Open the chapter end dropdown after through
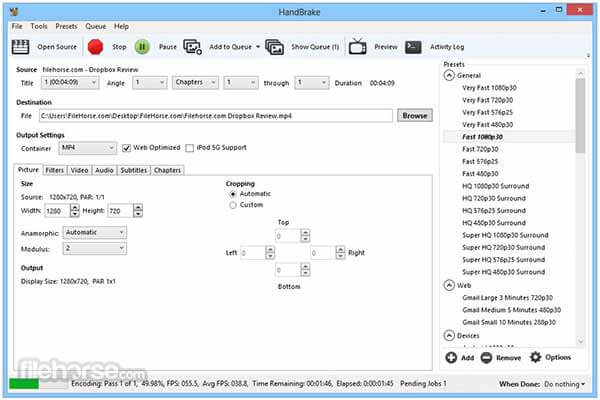This screenshot has width=600, height=400. (x=311, y=82)
